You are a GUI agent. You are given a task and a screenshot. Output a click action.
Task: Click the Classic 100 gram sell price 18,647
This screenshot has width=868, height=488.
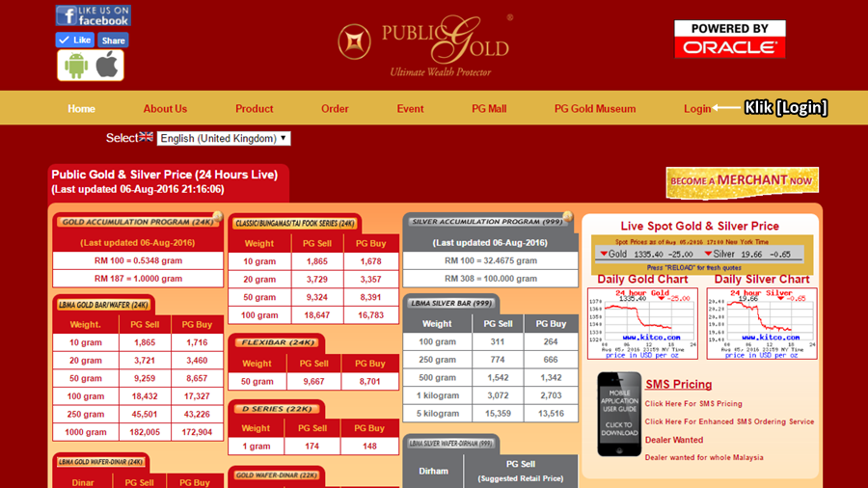pos(316,315)
